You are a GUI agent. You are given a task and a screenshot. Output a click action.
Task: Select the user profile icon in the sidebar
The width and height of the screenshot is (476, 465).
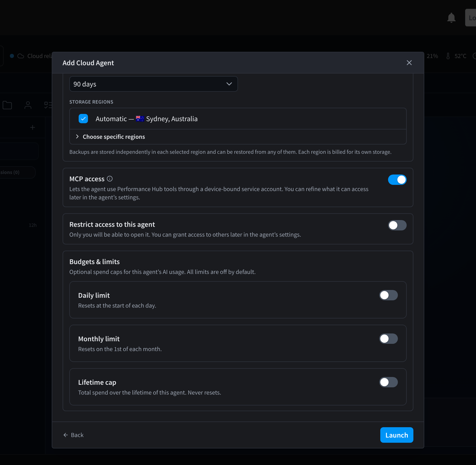coord(28,105)
